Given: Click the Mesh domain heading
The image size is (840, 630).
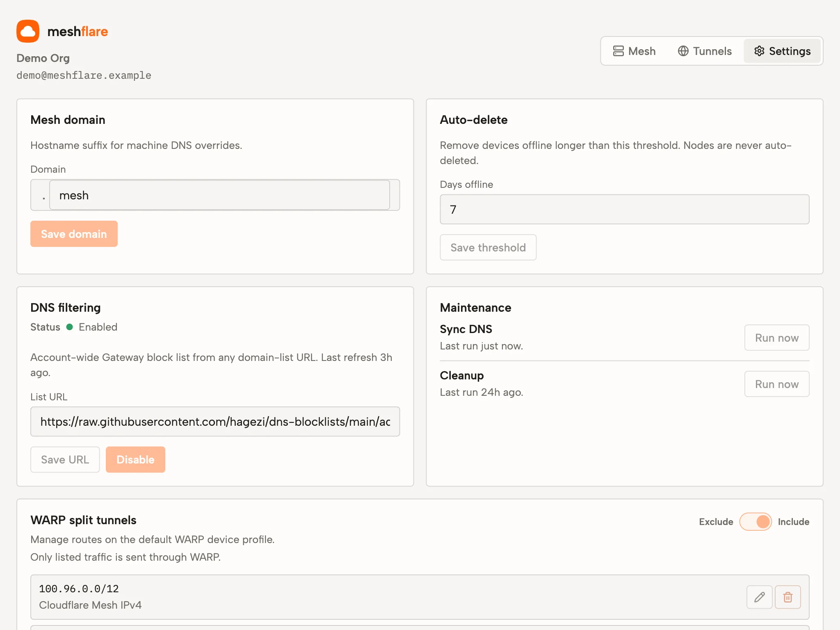Looking at the screenshot, I should pyautogui.click(x=68, y=120).
